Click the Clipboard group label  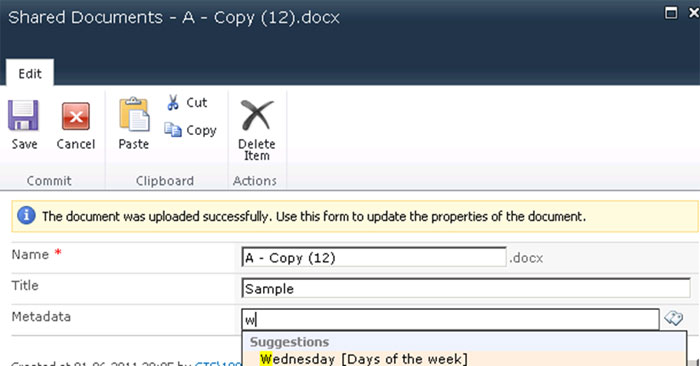coord(165,181)
